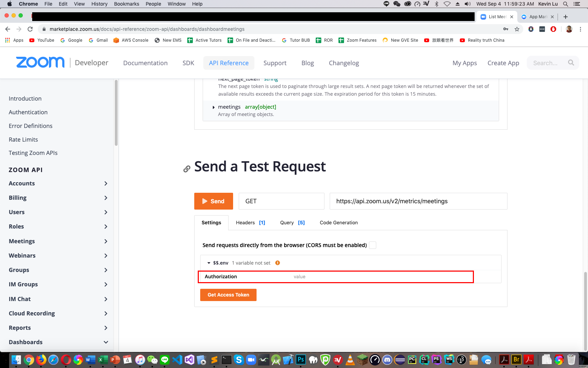This screenshot has width=588, height=368.
Task: Open Visual Studio Code from the dock
Action: pos(177,360)
